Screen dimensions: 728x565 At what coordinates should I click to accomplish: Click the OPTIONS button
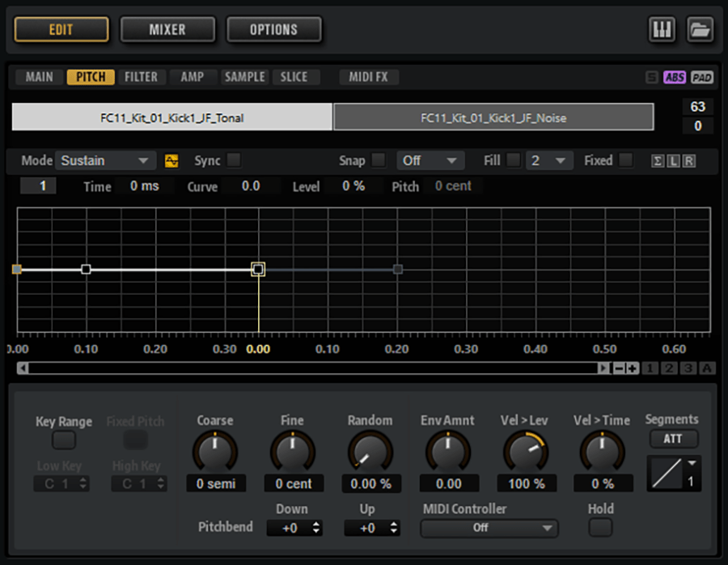click(x=273, y=30)
